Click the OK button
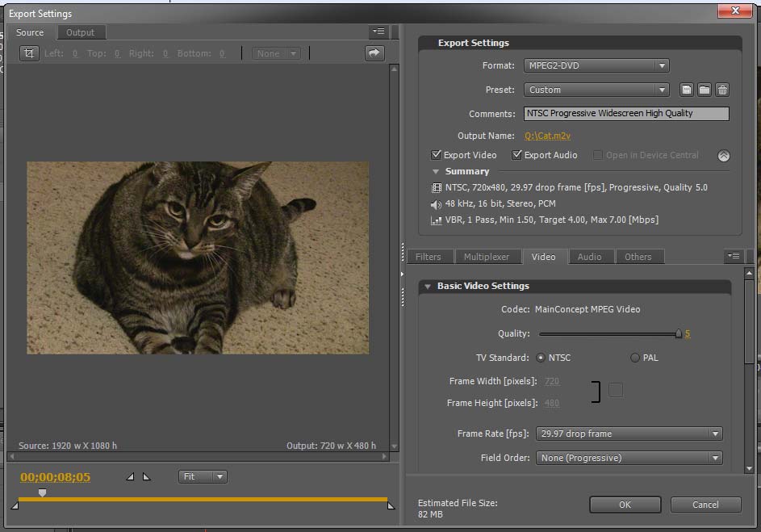The height and width of the screenshot is (532, 761). click(x=625, y=505)
